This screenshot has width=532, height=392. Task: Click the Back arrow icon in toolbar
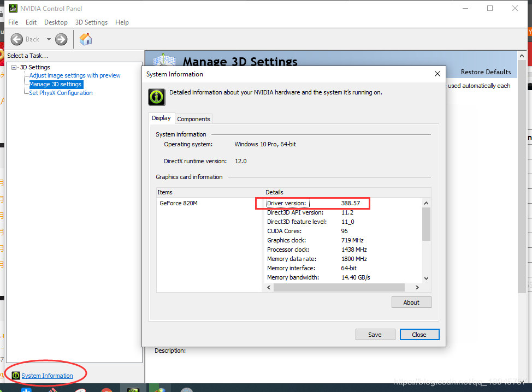pos(16,39)
